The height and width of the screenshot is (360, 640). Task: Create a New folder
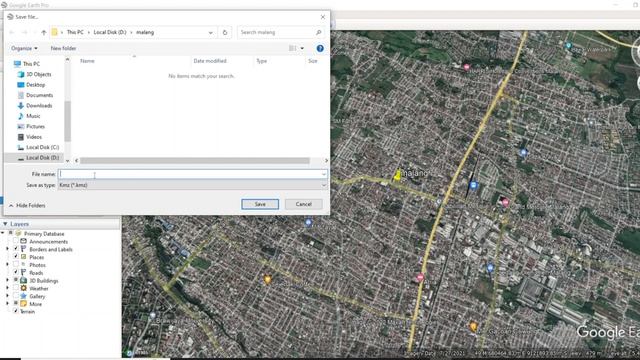63,48
